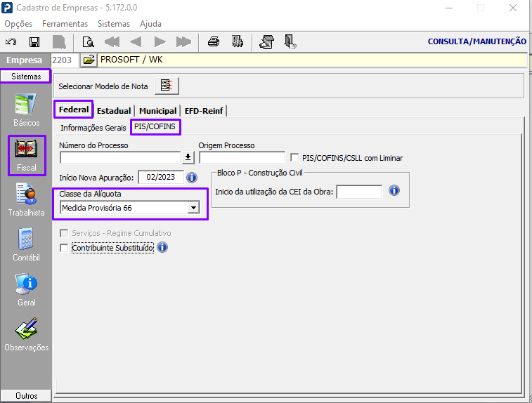Open Fiscal section in sidebar
Screen dimensions: 532x403
26,155
